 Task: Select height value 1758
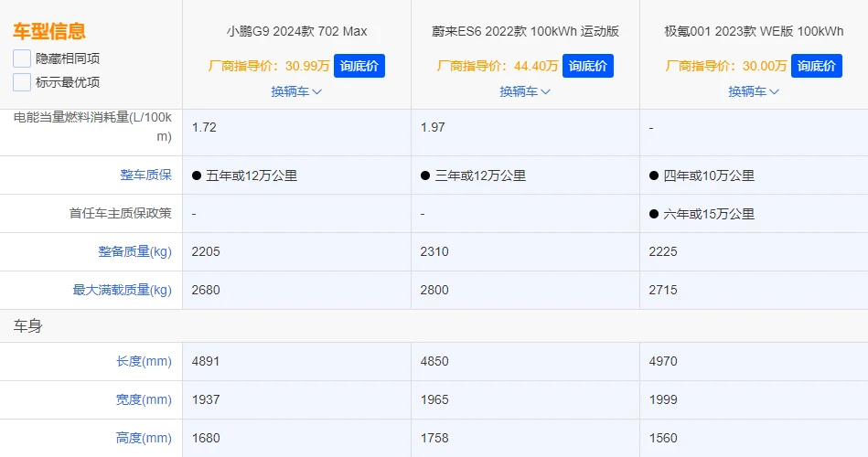point(434,438)
